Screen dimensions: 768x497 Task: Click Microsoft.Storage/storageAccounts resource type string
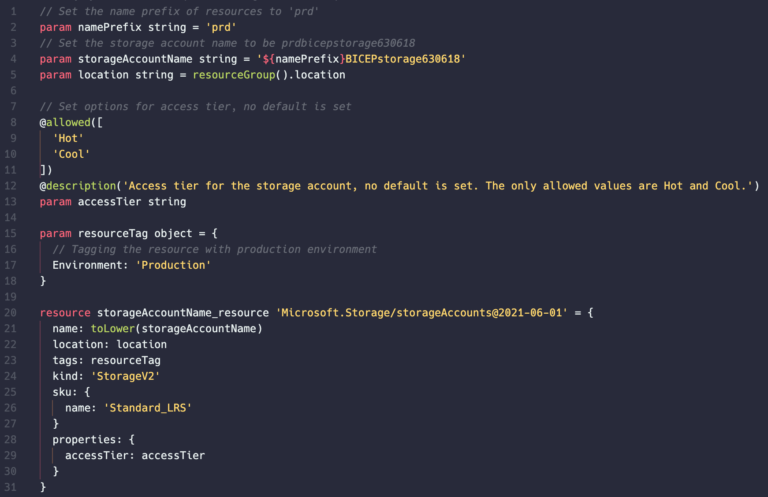click(x=422, y=313)
